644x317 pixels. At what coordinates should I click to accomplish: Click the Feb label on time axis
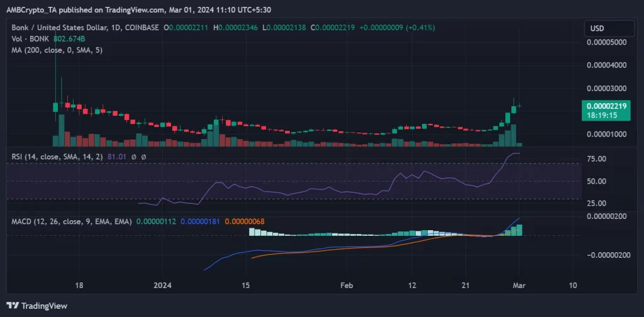(347, 285)
